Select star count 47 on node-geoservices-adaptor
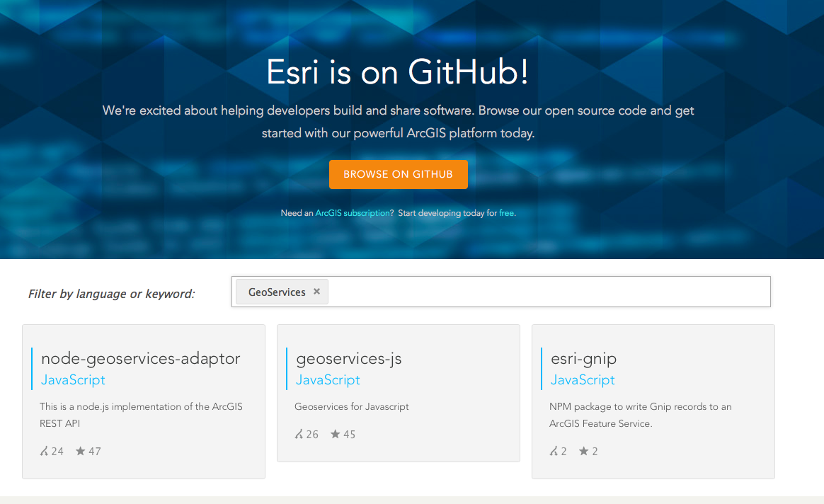Screen dimensions: 824x504 [95, 452]
